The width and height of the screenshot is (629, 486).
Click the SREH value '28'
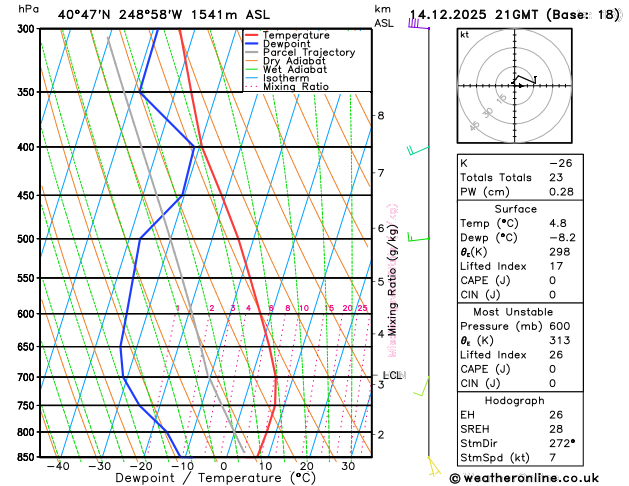click(x=556, y=429)
